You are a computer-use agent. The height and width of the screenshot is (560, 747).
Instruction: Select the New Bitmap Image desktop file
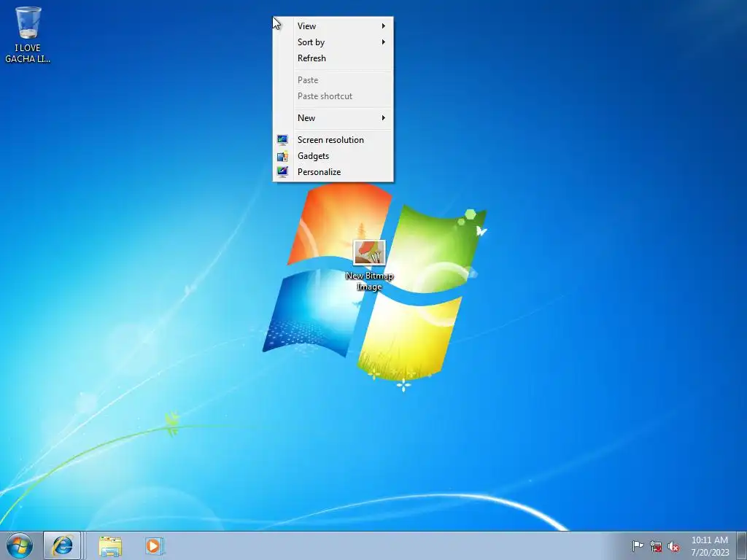(x=369, y=265)
